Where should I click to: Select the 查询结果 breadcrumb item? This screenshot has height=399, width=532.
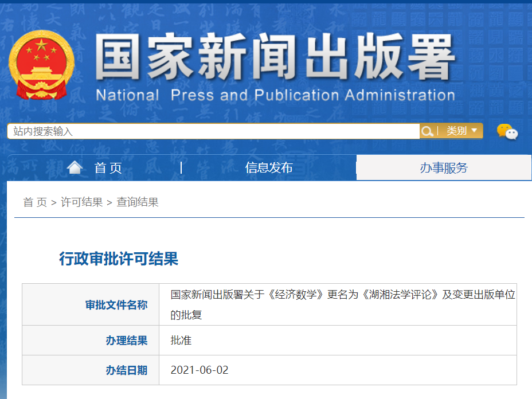(138, 202)
